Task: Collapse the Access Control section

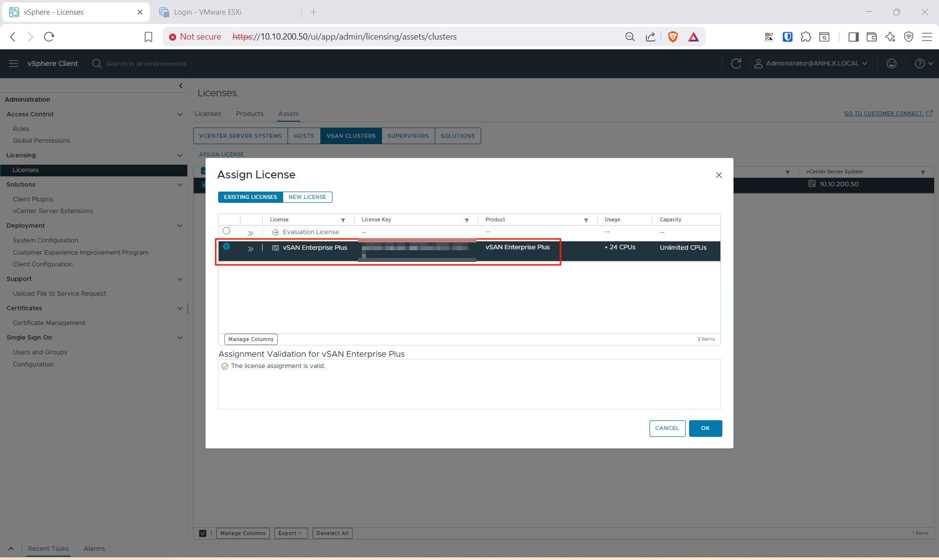Action: click(179, 114)
